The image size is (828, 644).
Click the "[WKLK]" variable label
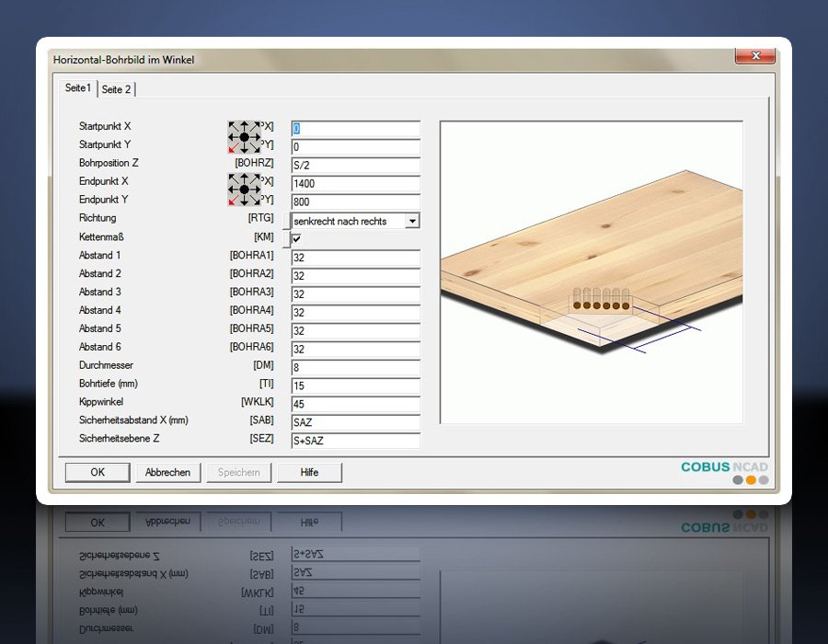258,402
